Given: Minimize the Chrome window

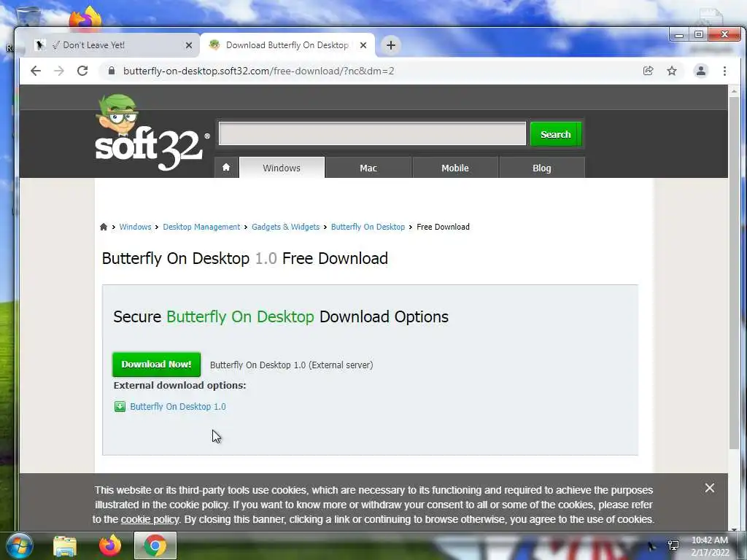Looking at the screenshot, I should [679, 35].
